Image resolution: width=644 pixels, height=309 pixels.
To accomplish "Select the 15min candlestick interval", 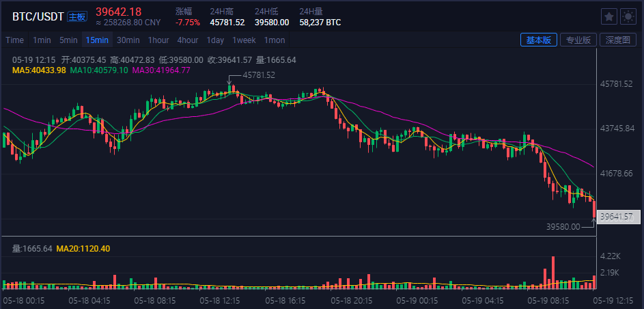I will (x=97, y=40).
